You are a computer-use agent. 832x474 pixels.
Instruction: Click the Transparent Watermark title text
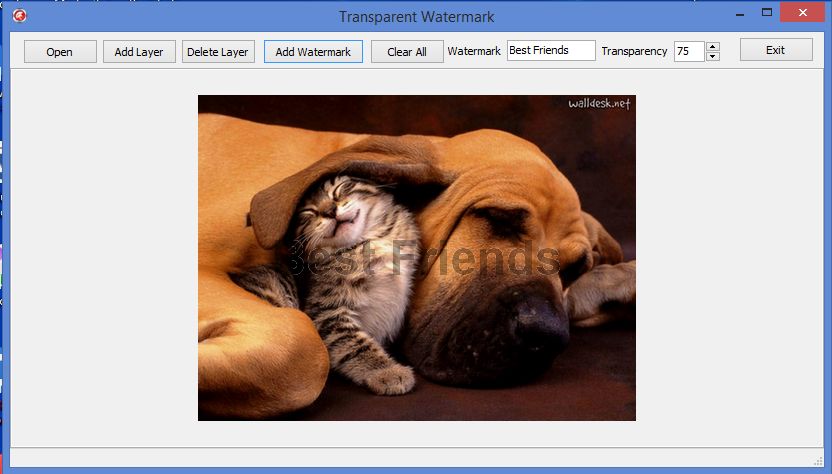(417, 17)
